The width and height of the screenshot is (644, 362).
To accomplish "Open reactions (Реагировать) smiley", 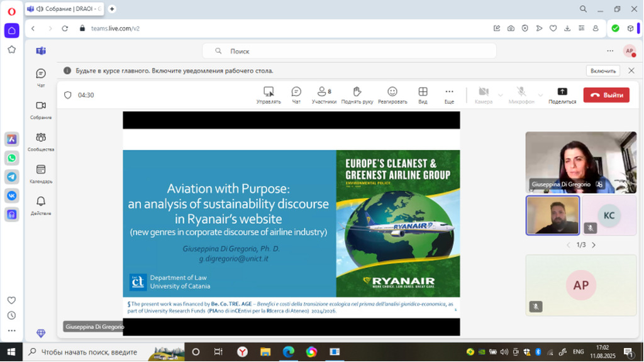I will [392, 94].
